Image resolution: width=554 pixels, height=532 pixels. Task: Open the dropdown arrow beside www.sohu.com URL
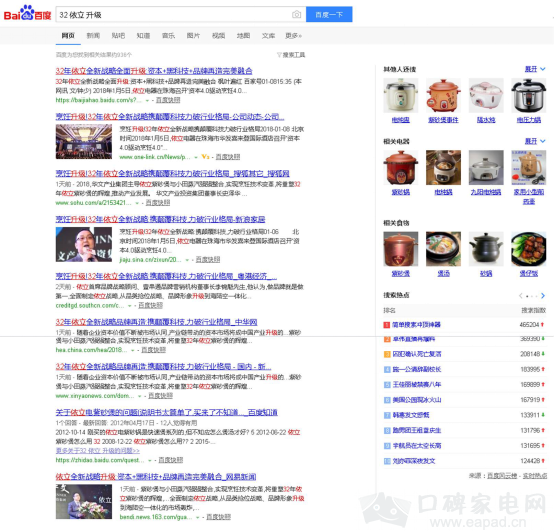tap(137, 203)
